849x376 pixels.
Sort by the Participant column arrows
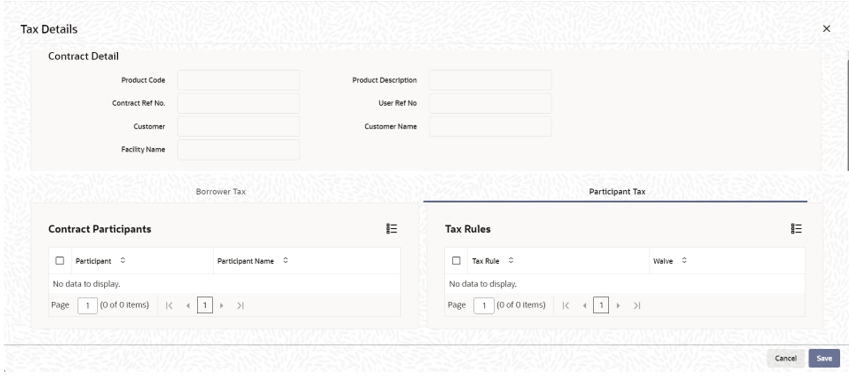pos(123,261)
